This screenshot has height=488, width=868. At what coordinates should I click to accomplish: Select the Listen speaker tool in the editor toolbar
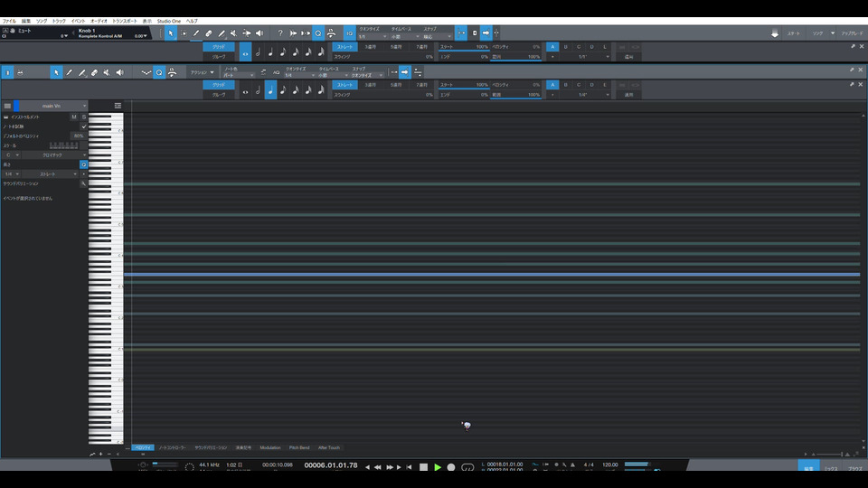pyautogui.click(x=119, y=72)
